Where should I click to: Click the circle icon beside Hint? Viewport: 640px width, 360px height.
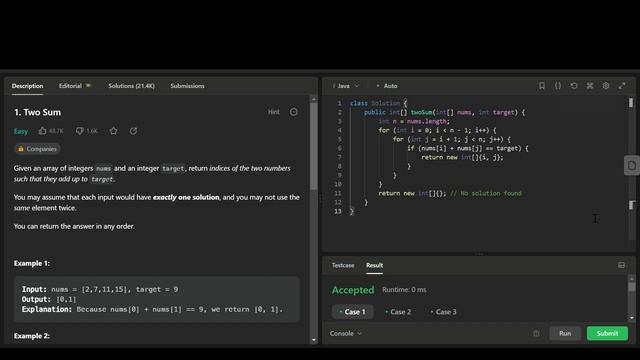coord(294,112)
